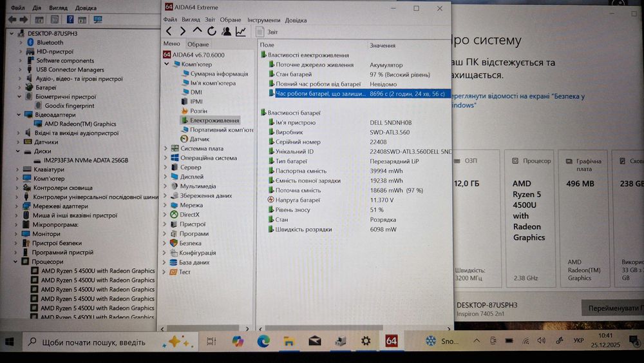Open Mail app from taskbar
Image resolution: width=644 pixels, height=363 pixels.
315,341
